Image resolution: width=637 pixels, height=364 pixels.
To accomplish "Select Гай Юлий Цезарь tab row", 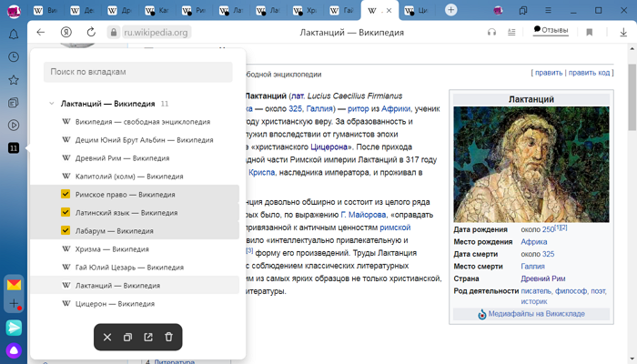I will [135, 268].
